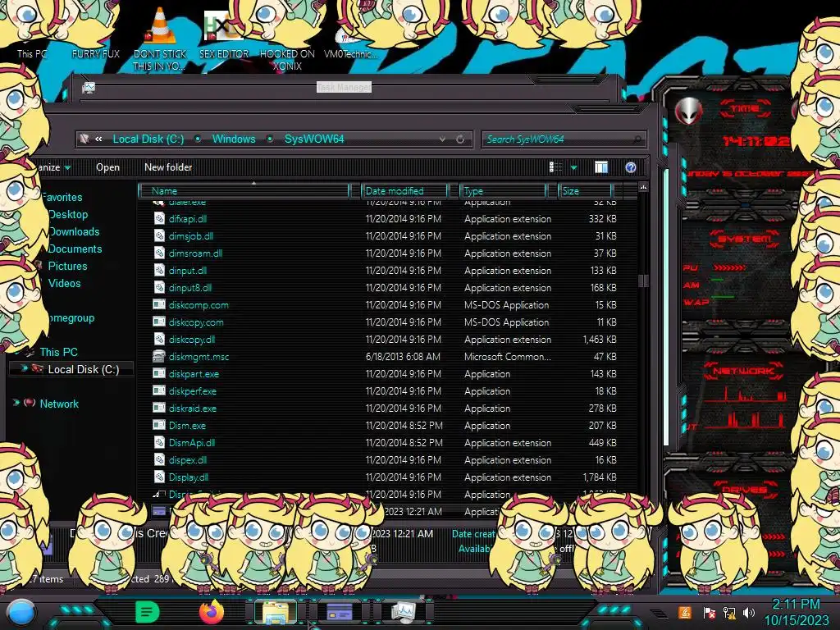
Task: Switch to Task Manager taskbar icon
Action: click(x=403, y=612)
